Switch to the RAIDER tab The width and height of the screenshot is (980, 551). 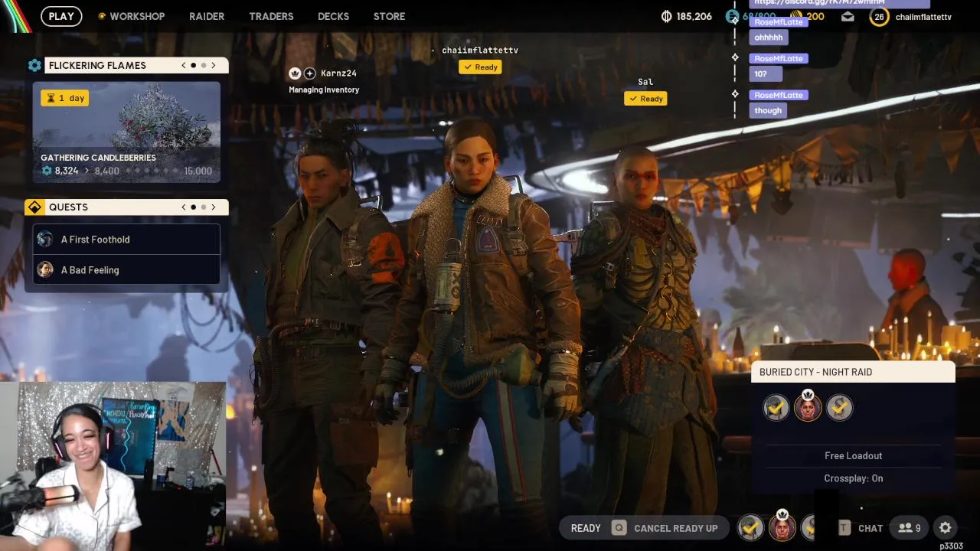pyautogui.click(x=207, y=16)
